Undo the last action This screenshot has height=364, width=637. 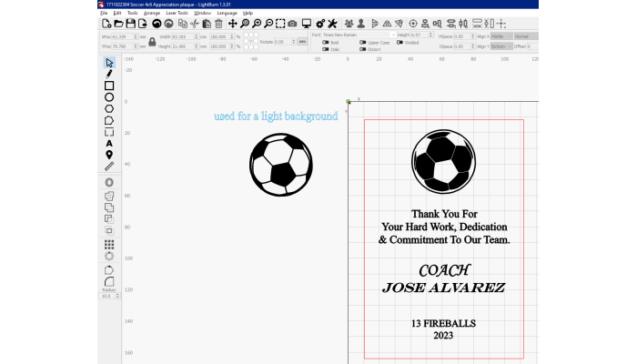coord(157,24)
